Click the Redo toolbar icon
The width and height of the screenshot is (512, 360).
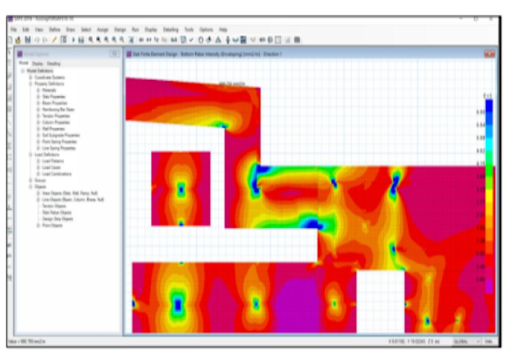(44, 40)
